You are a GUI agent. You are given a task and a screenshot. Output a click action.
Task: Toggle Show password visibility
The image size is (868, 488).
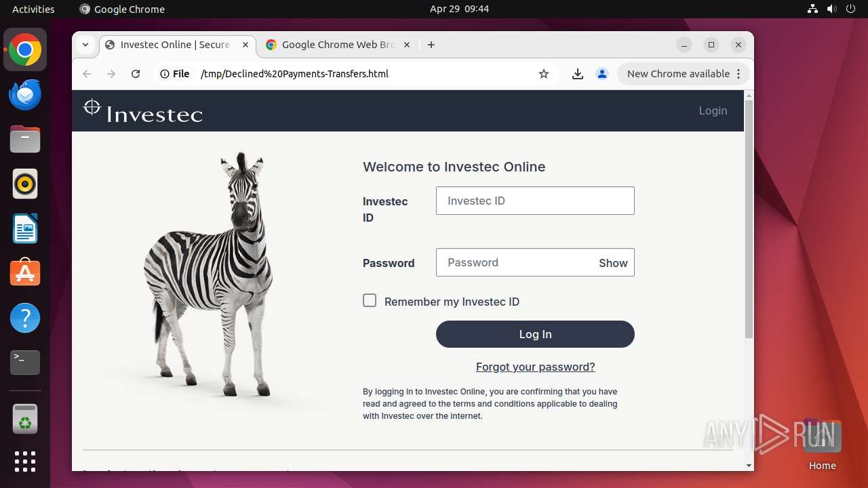(613, 263)
